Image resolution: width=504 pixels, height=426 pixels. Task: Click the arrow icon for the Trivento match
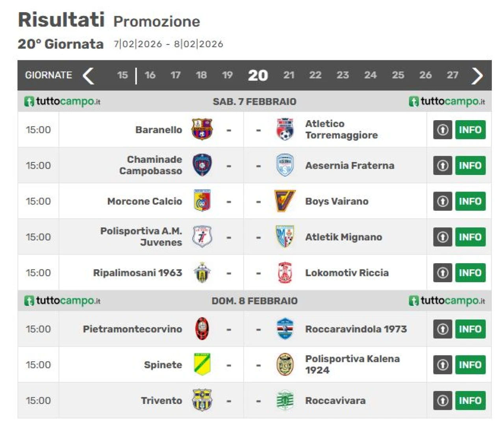[x=443, y=400]
